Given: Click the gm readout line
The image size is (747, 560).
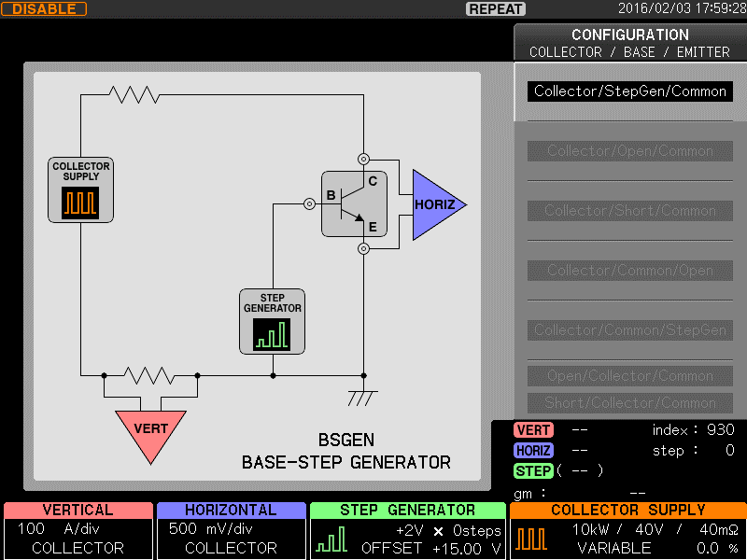Looking at the screenshot, I should coord(580,494).
